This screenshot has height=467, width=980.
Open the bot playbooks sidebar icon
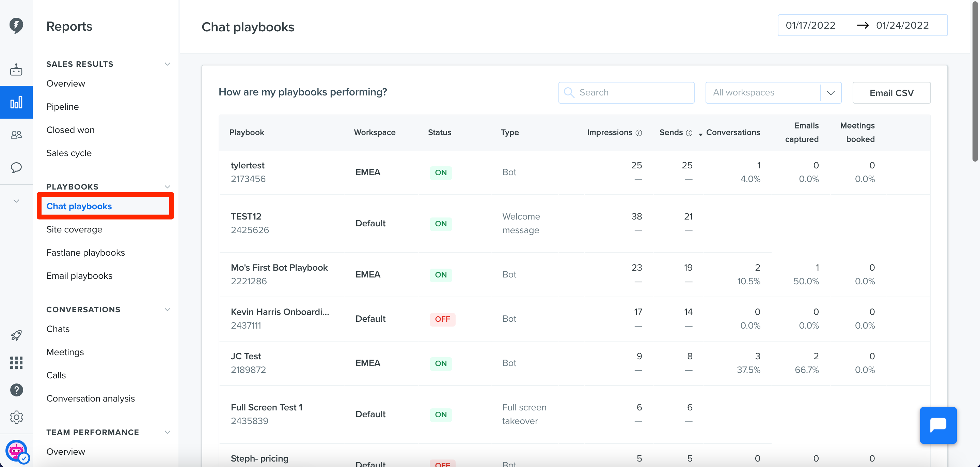(16, 70)
